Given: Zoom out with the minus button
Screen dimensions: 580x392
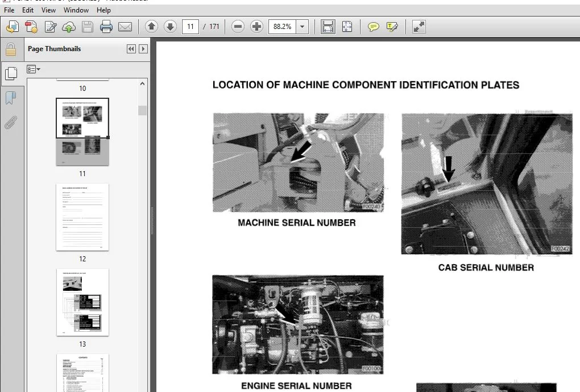Looking at the screenshot, I should point(238,27).
